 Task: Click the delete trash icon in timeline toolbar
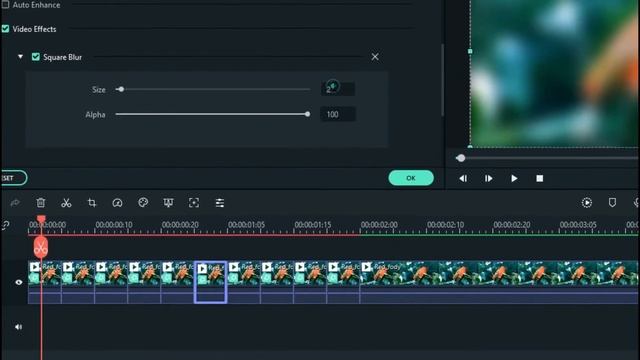click(x=41, y=202)
